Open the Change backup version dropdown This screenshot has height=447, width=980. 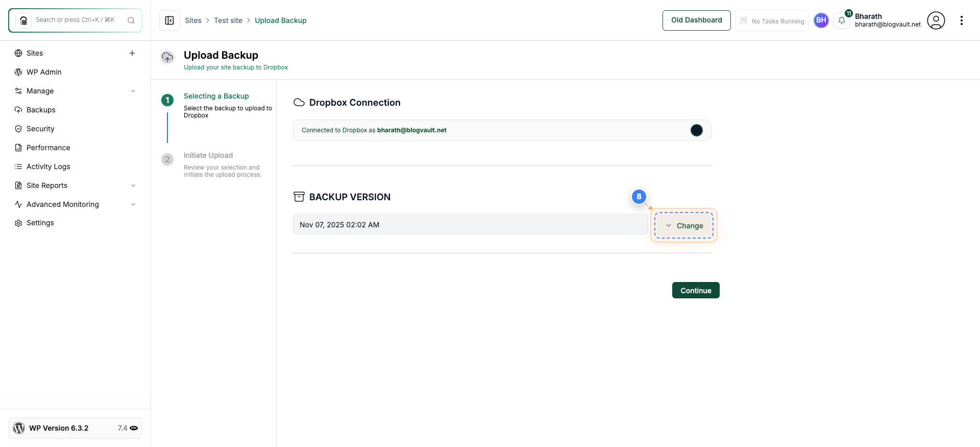click(x=684, y=225)
